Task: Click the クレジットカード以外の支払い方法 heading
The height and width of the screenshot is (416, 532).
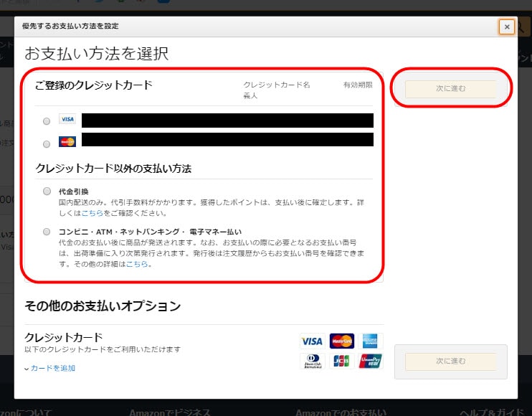Action: point(113,169)
